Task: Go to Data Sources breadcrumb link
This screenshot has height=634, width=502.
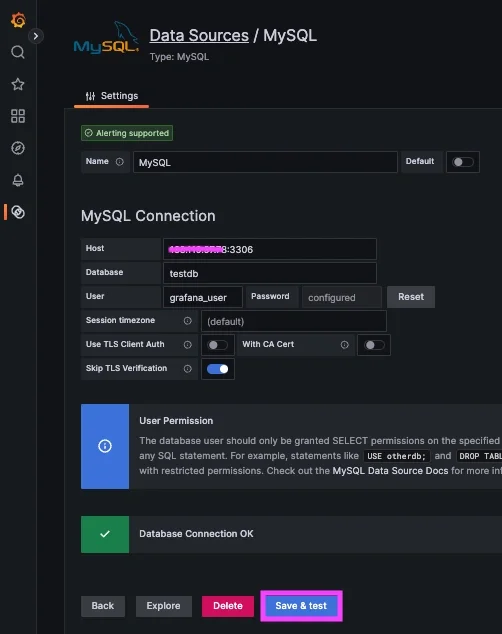Action: point(199,36)
